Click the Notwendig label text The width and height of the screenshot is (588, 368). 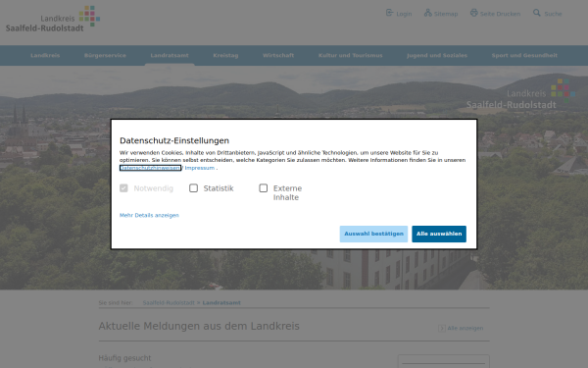(x=154, y=188)
